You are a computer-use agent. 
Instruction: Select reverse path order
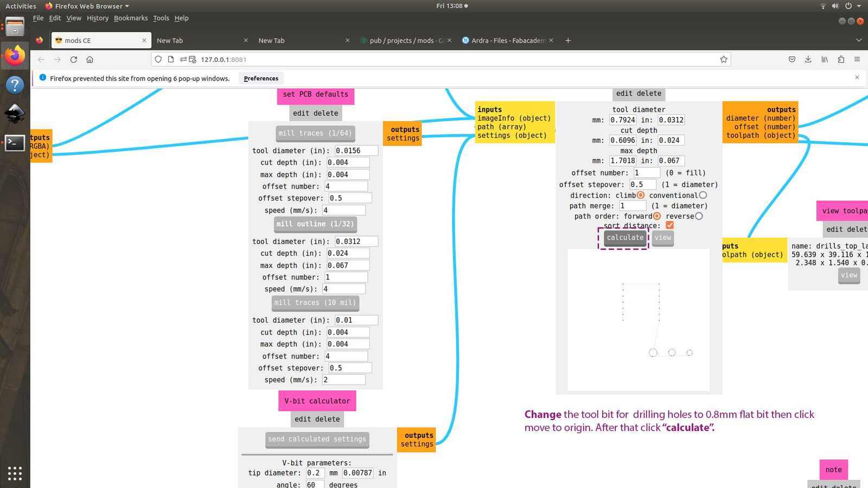tap(699, 216)
